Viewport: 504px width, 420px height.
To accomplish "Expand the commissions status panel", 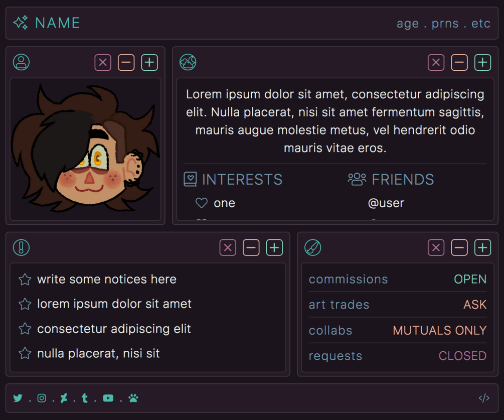I will coord(482,247).
